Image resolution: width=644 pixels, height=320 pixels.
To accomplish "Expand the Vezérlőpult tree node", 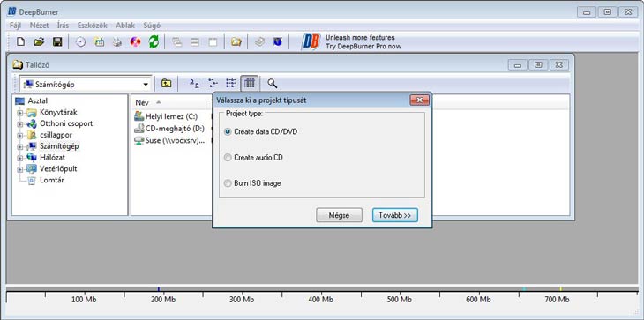I will coord(19,169).
